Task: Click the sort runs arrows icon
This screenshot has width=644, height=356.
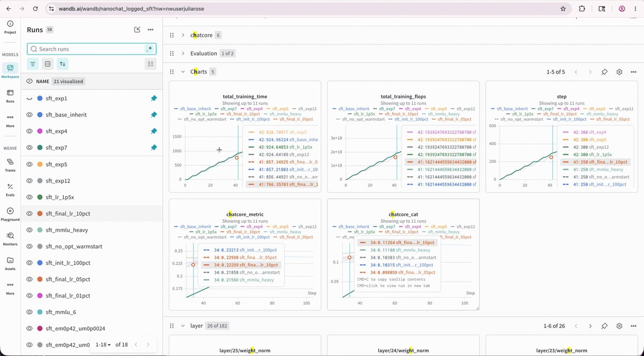Action: [63, 64]
